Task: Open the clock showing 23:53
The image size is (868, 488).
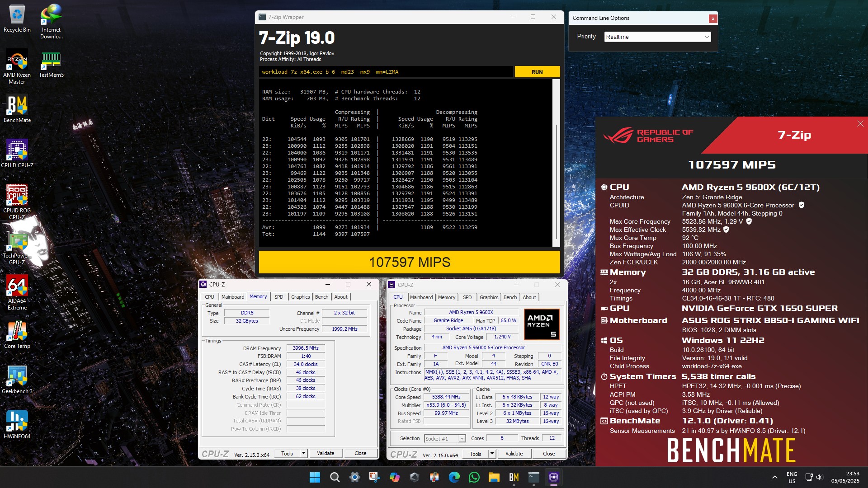Action: pos(845,477)
